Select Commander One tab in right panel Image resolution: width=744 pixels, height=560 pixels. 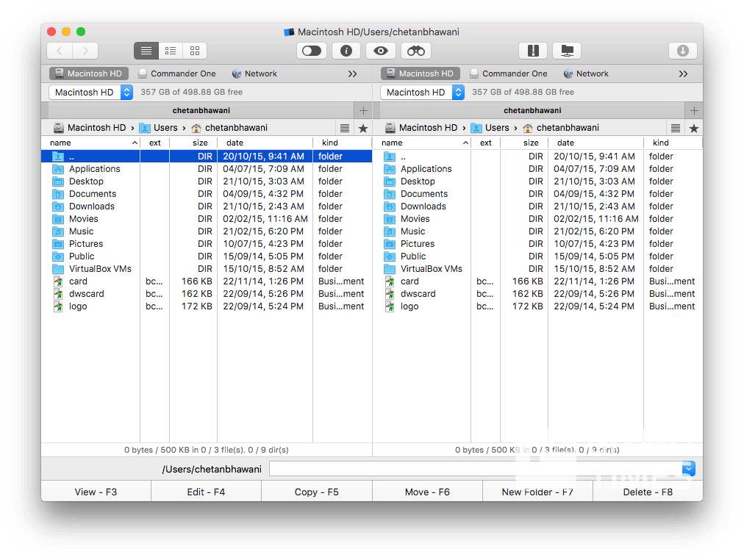pyautogui.click(x=509, y=73)
